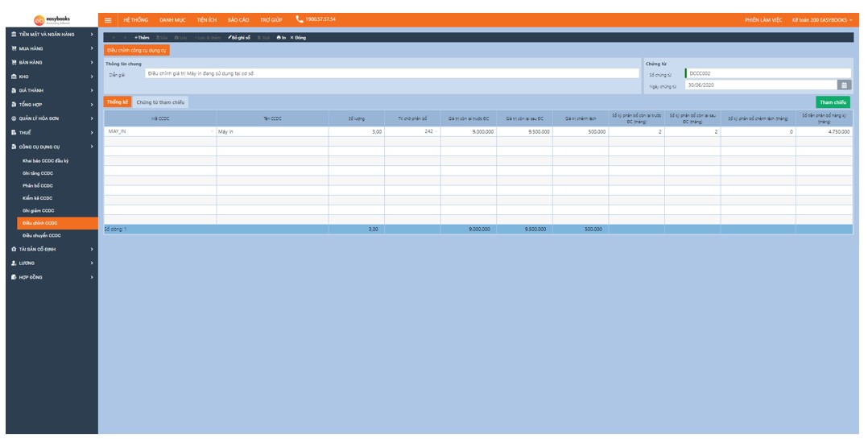Open Báo cáo menu
This screenshot has height=439, width=868.
238,20
